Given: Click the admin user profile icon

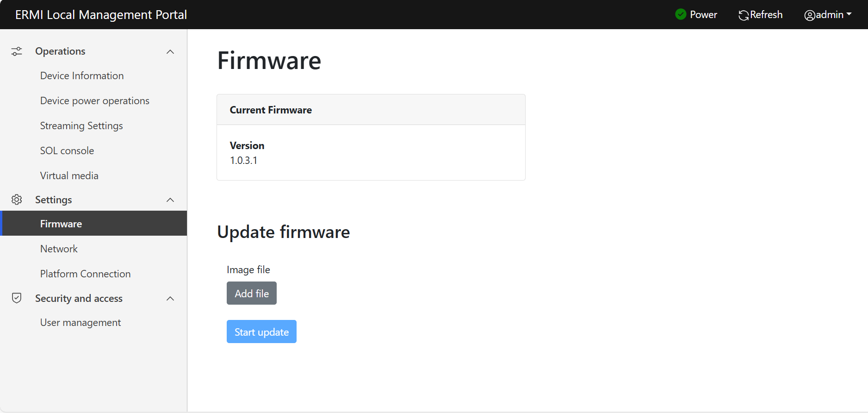Looking at the screenshot, I should tap(809, 15).
